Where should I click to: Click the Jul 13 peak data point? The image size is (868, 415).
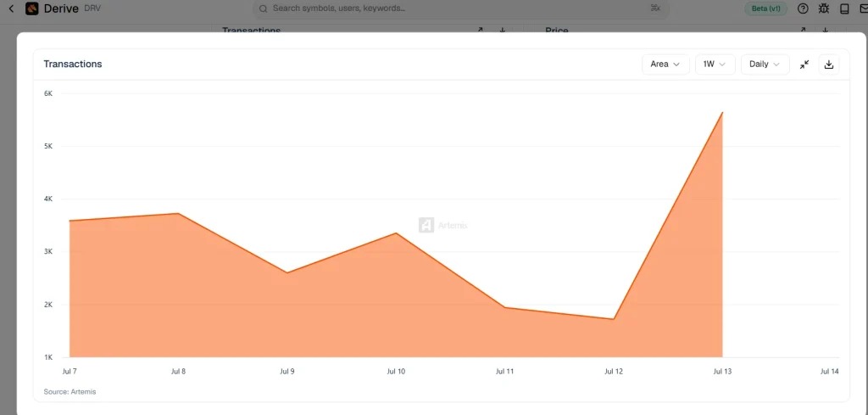point(722,113)
